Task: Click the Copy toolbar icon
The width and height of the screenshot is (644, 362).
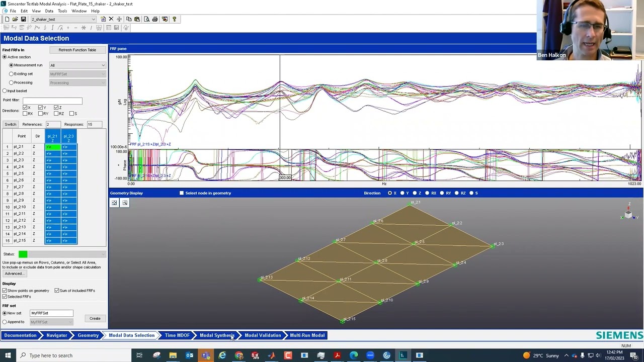Action: [x=129, y=19]
